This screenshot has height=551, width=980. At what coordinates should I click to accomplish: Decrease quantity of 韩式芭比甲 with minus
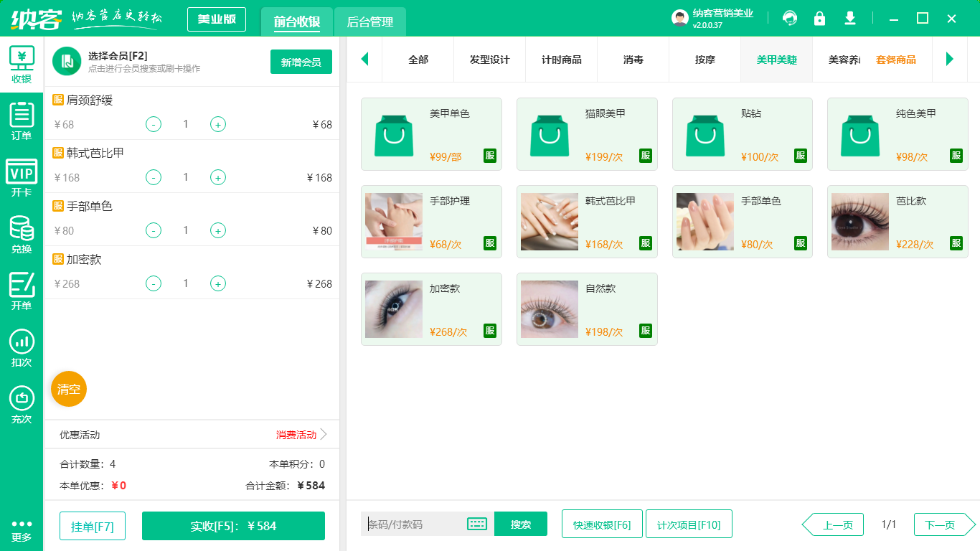coord(154,177)
